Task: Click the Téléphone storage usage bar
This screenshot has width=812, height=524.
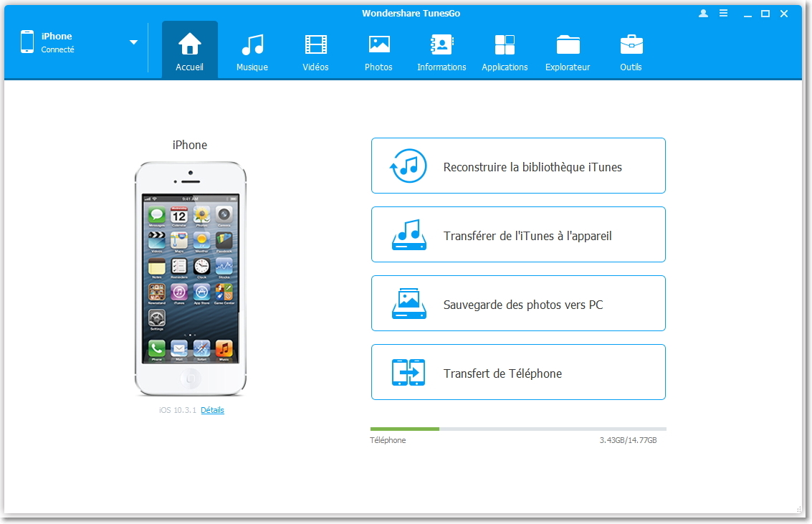Action: (x=517, y=429)
